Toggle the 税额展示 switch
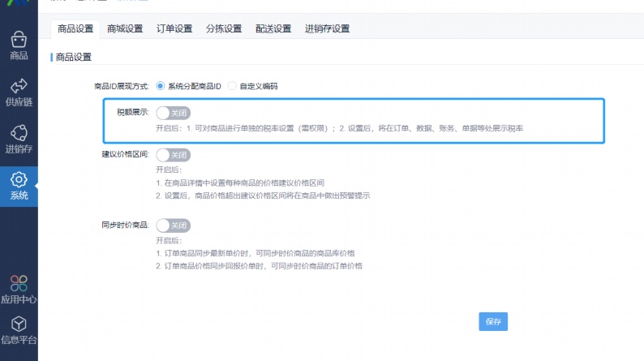Viewport: 644px width, 361px height. pyautogui.click(x=174, y=113)
